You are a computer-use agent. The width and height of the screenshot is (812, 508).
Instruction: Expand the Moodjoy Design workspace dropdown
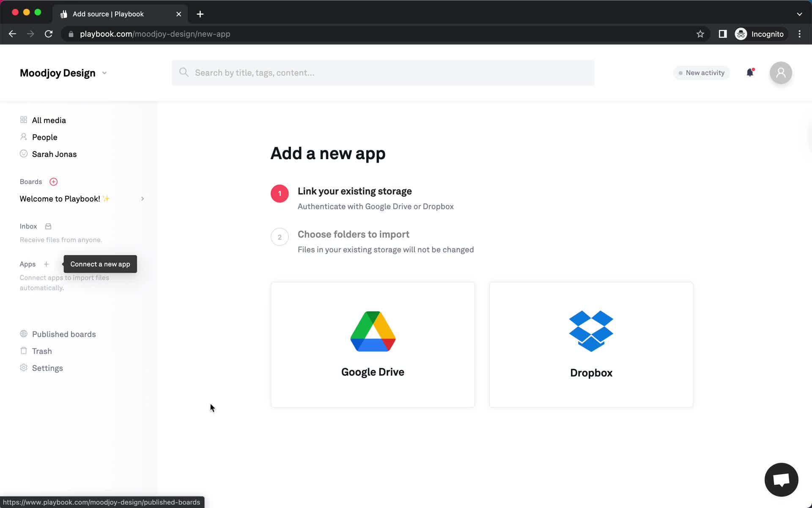104,72
